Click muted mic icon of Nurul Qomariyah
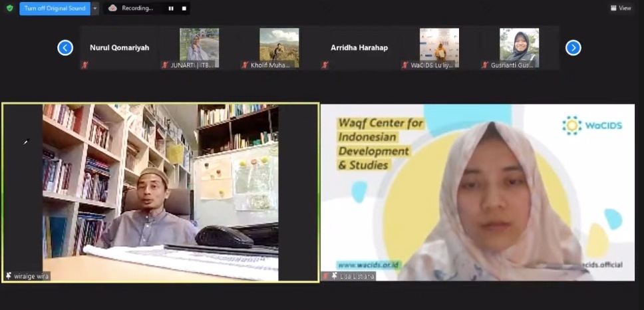This screenshot has height=310, width=644. point(85,65)
